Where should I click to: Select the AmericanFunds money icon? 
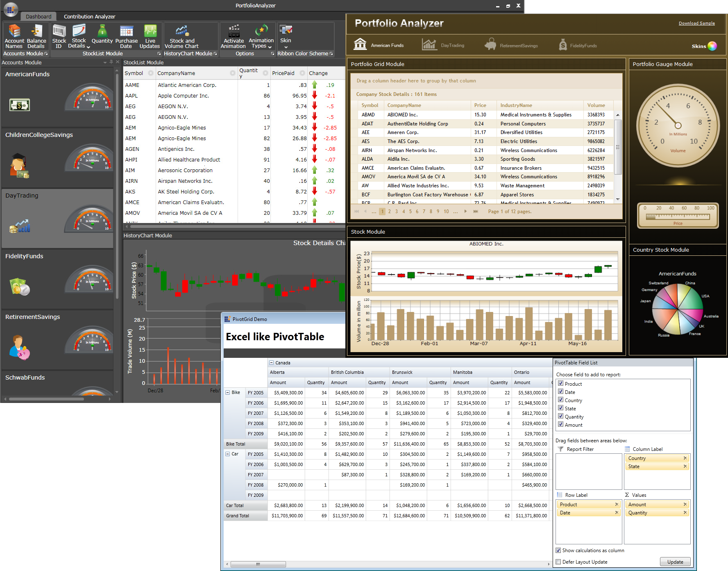pos(20,105)
